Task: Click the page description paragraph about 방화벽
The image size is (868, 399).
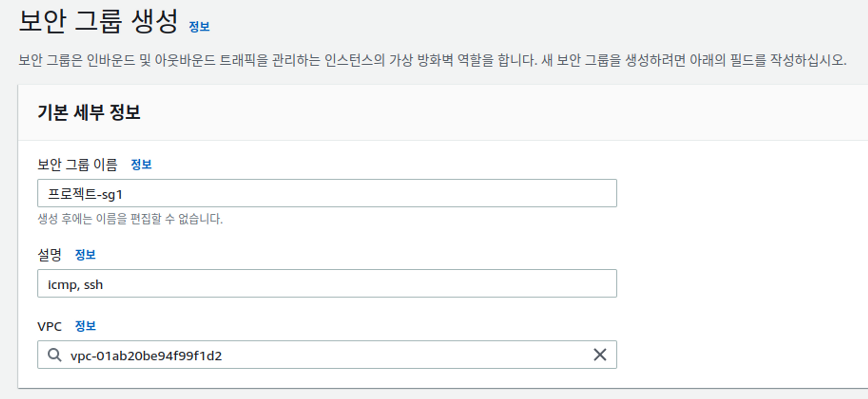Action: pyautogui.click(x=433, y=60)
